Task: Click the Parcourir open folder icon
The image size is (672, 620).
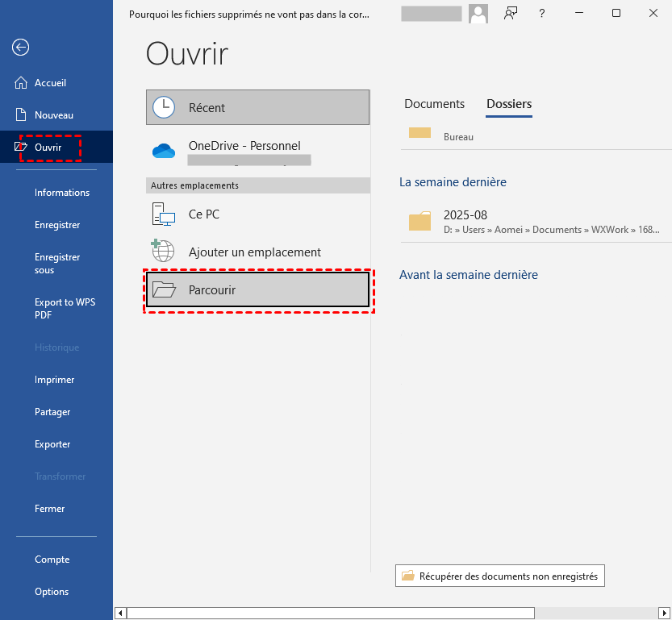Action: click(164, 289)
